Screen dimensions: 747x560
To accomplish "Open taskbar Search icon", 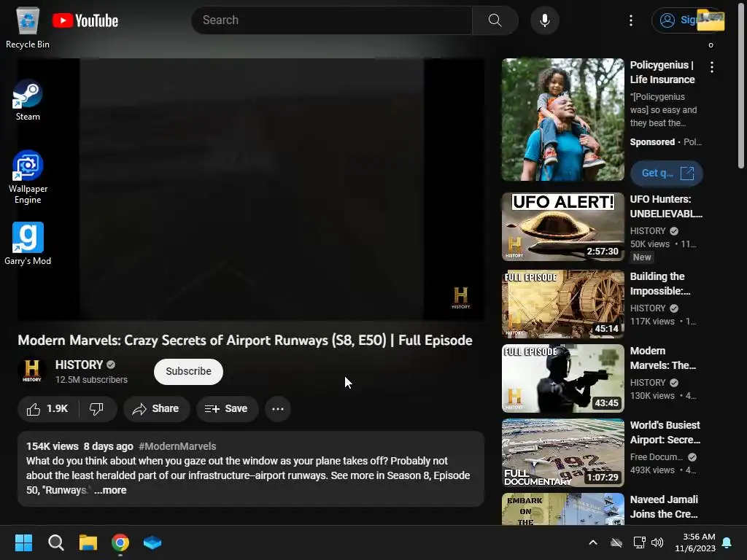I will pos(55,542).
